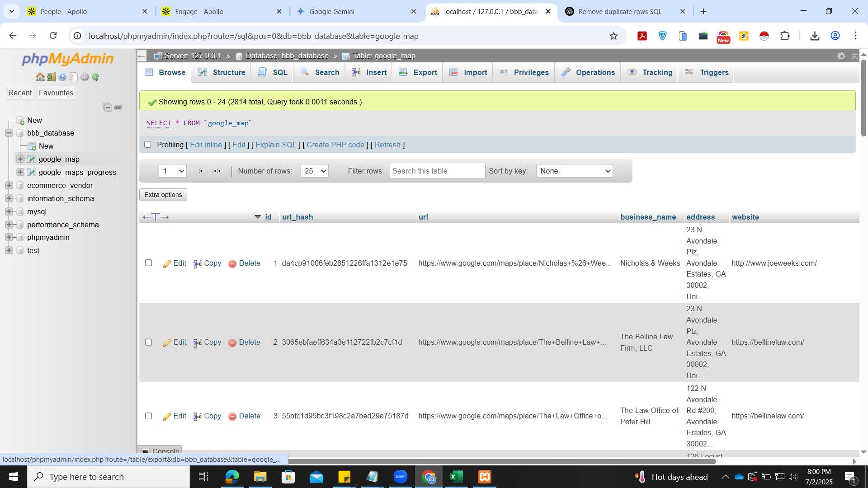Open Zoom from the taskbar
This screenshot has width=868, height=488.
pyautogui.click(x=401, y=477)
